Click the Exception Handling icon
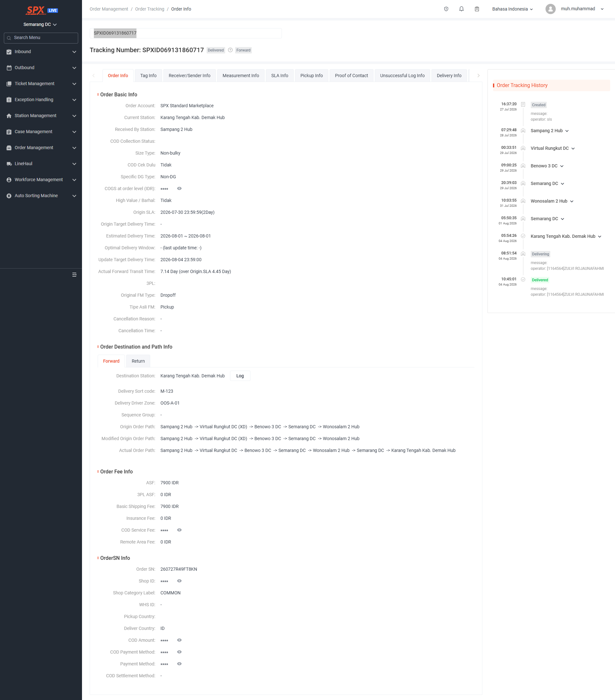615x700 pixels. tap(9, 100)
